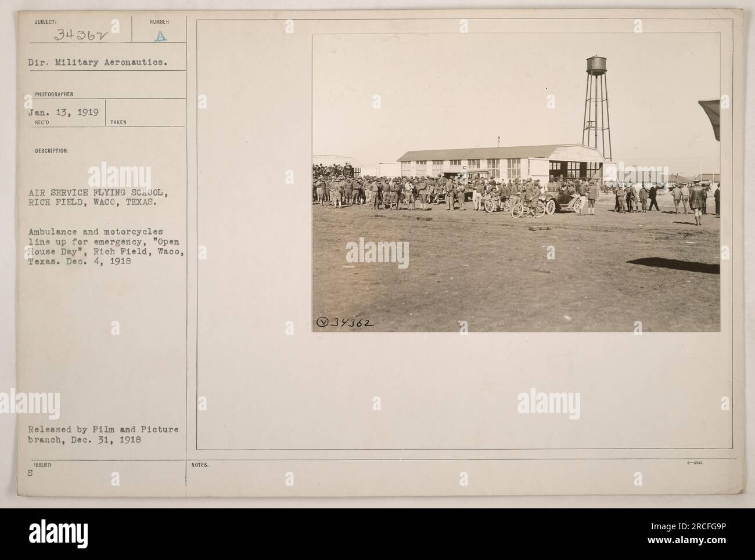Viewport: 755px width, 560px height.
Task: Click the 'Dir. Military Aeronautics.' line
Action: (x=98, y=63)
